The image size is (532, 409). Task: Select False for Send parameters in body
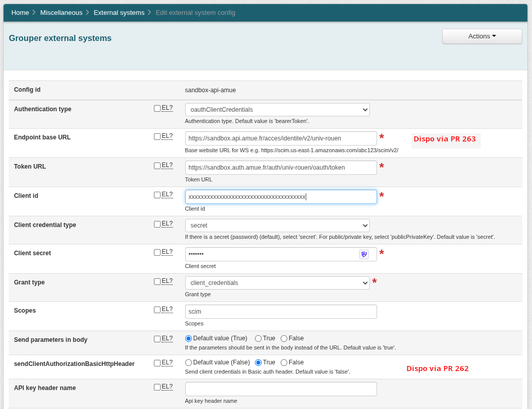click(284, 338)
